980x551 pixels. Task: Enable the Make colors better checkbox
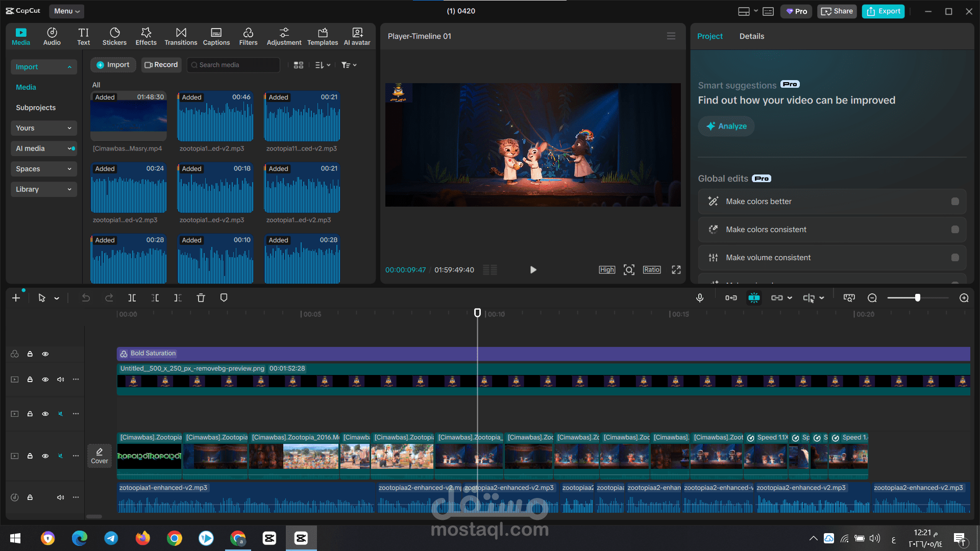coord(955,202)
